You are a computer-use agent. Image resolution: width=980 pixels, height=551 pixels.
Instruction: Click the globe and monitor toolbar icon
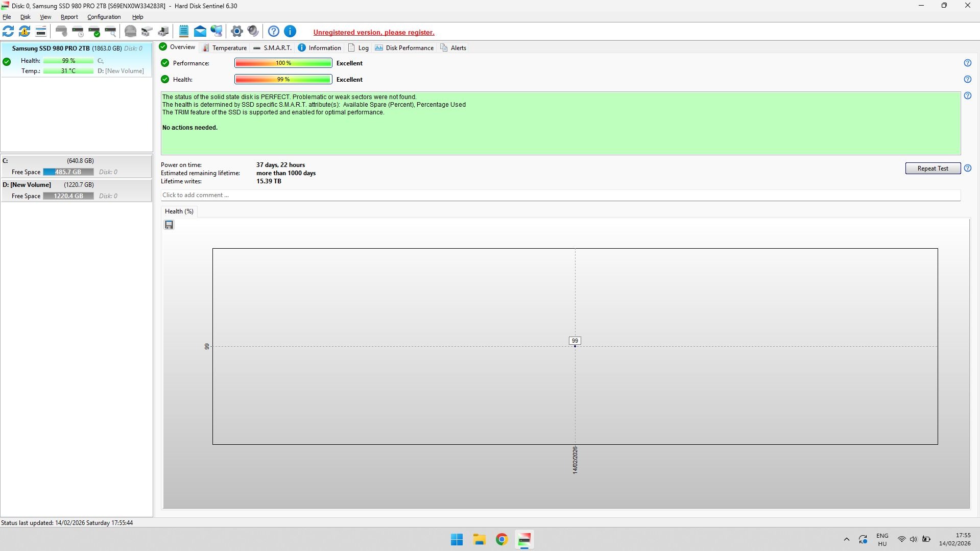217,32
